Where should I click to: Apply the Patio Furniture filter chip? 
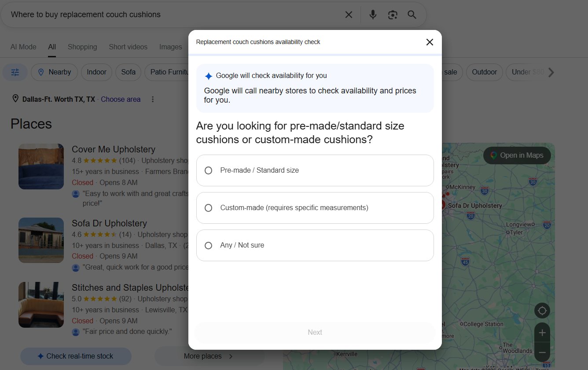[167, 72]
